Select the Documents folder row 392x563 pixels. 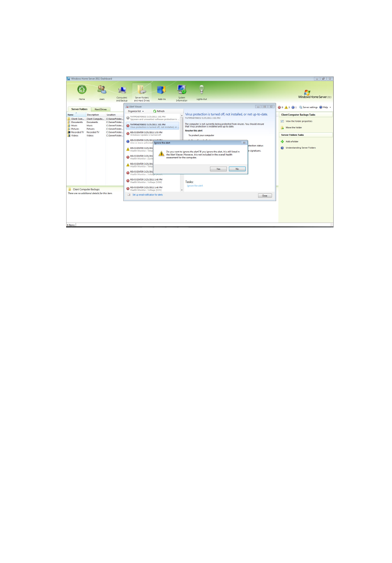[95, 122]
